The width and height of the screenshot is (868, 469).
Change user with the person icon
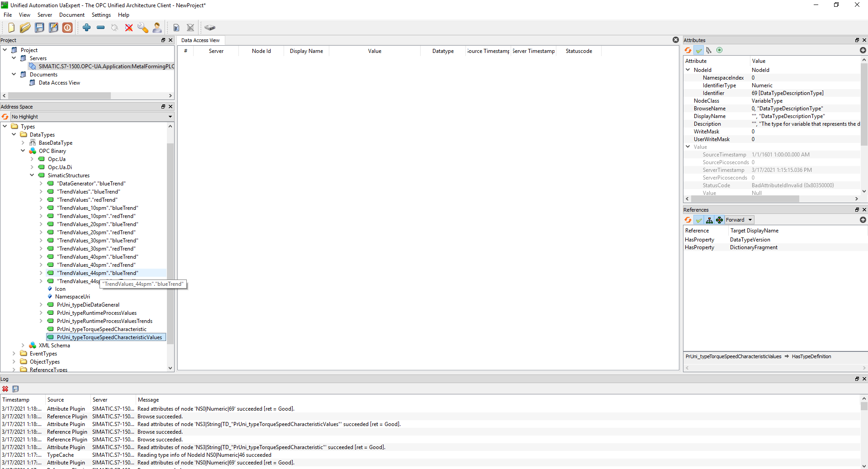(157, 28)
